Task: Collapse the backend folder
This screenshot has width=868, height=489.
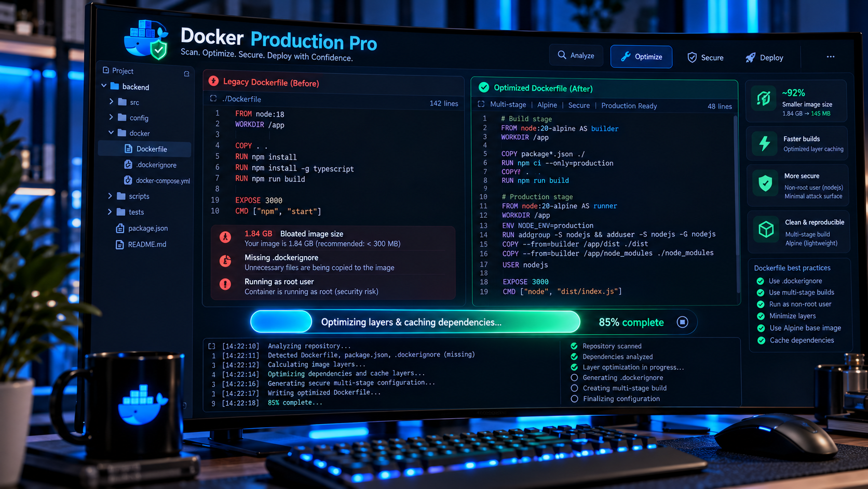Action: (104, 86)
